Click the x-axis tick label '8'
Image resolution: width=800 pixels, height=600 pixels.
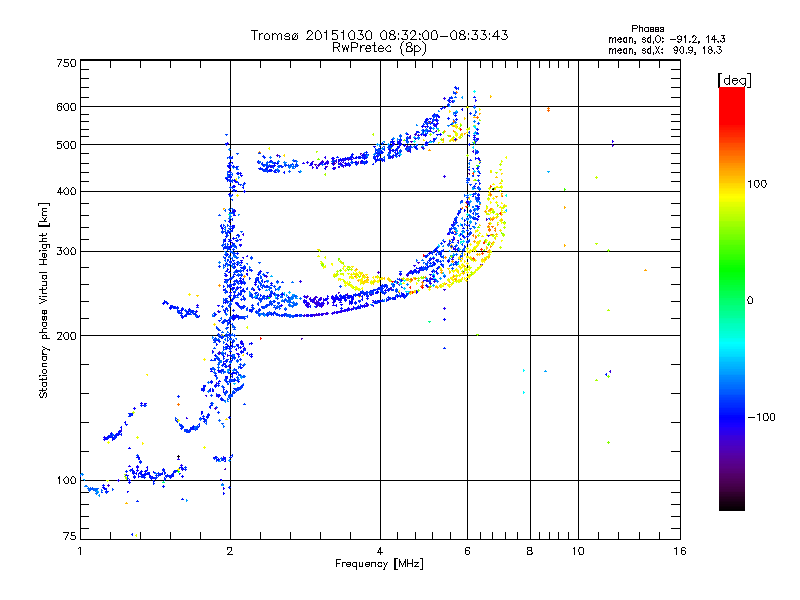[x=530, y=551]
